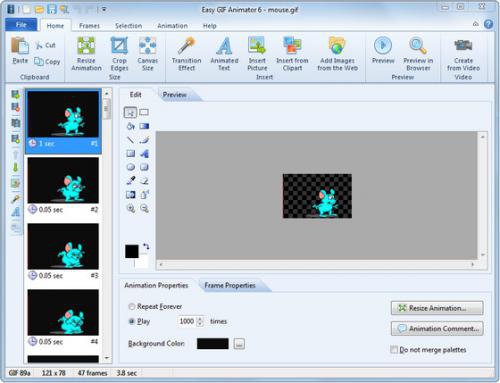Click the zoom out magnifier tool
500x383 pixels.
tap(144, 209)
